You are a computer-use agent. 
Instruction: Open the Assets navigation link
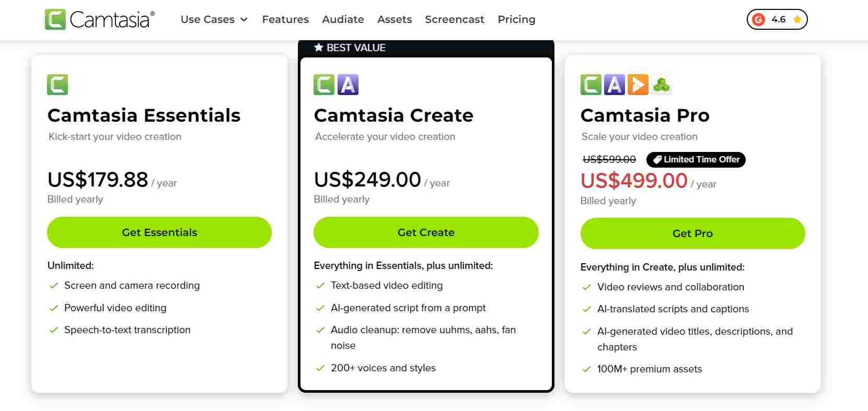click(x=395, y=19)
